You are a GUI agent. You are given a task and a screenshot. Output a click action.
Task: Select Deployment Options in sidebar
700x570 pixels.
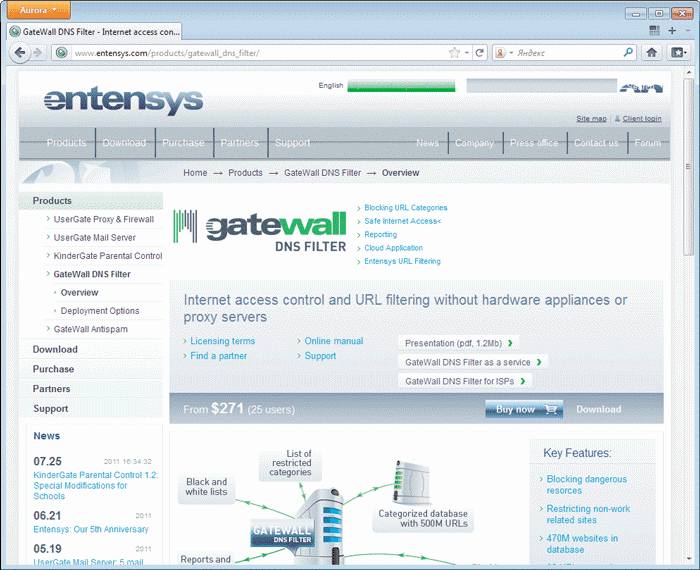tap(100, 311)
